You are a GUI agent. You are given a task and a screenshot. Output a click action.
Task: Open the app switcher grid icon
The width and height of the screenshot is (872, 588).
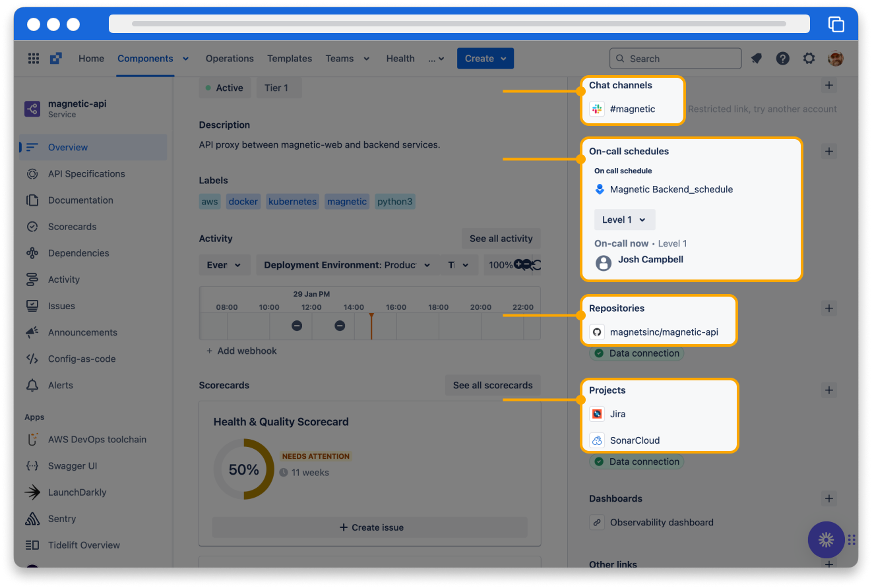point(34,59)
